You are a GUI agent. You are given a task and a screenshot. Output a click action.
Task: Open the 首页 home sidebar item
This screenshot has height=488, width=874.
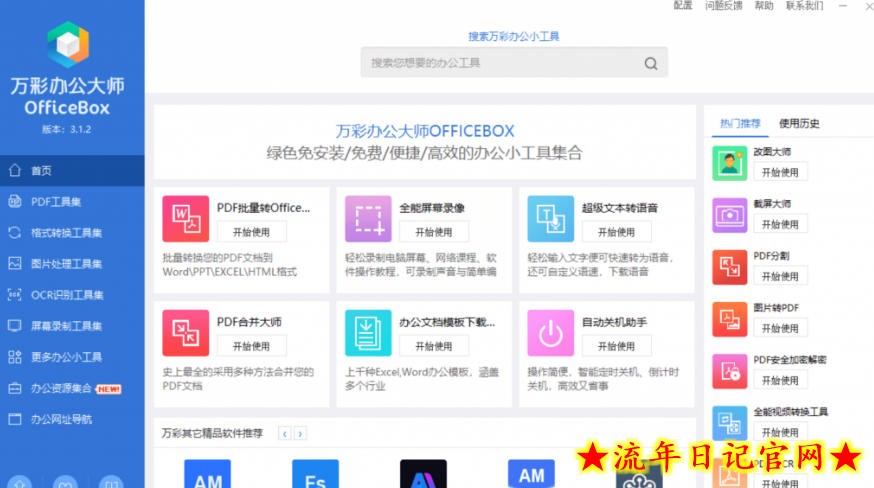[72, 170]
